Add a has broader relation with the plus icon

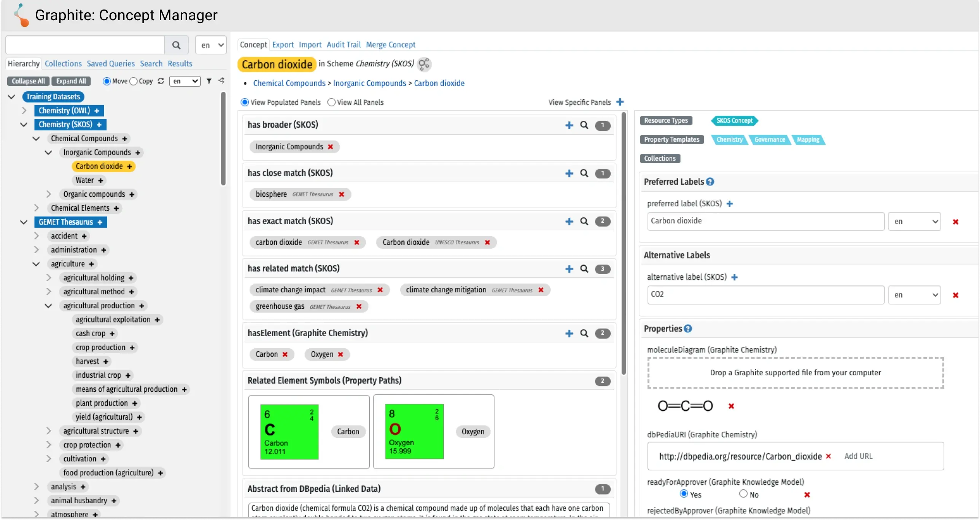[x=569, y=125]
